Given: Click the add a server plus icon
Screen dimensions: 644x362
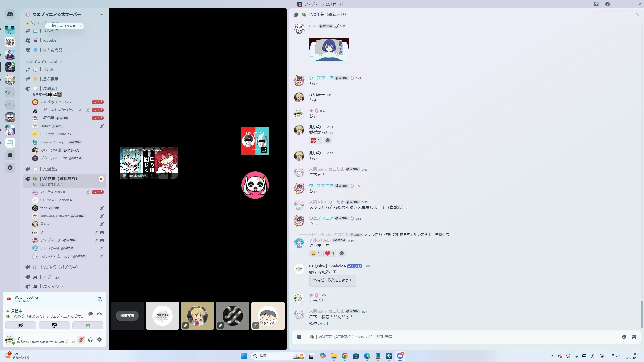Looking at the screenshot, I should (x=10, y=155).
